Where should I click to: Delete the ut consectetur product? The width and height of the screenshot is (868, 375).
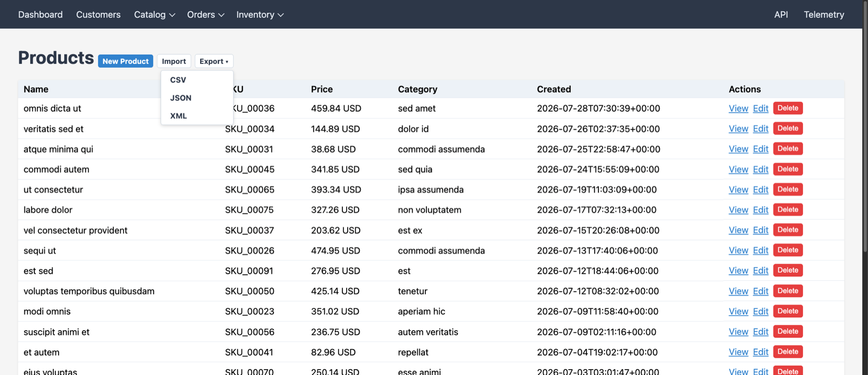coord(788,189)
